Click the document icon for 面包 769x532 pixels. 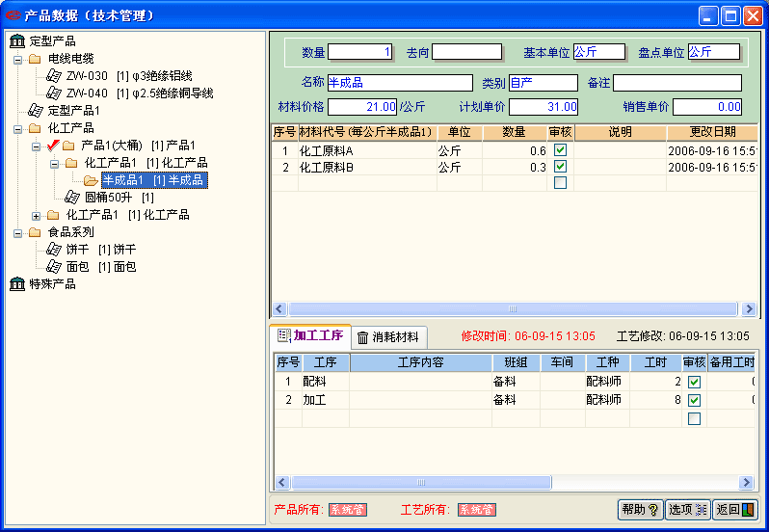click(53, 266)
